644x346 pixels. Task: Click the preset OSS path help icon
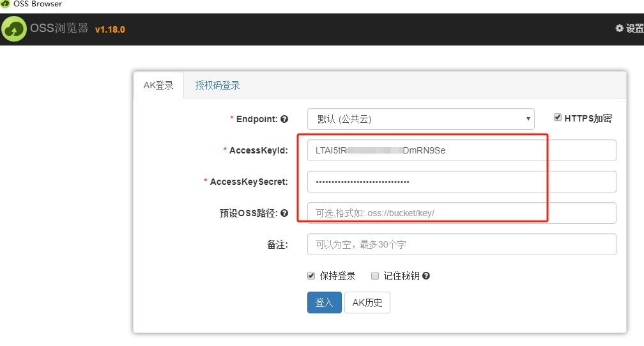[284, 213]
